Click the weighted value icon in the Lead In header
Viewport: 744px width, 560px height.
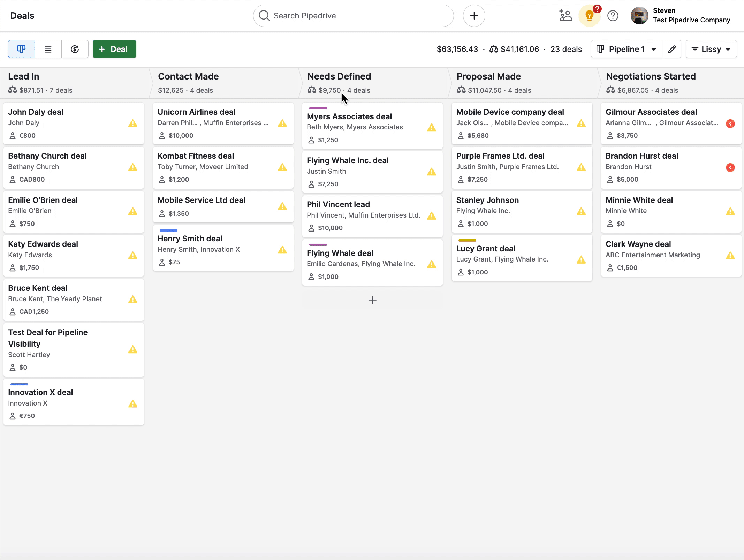point(13,90)
